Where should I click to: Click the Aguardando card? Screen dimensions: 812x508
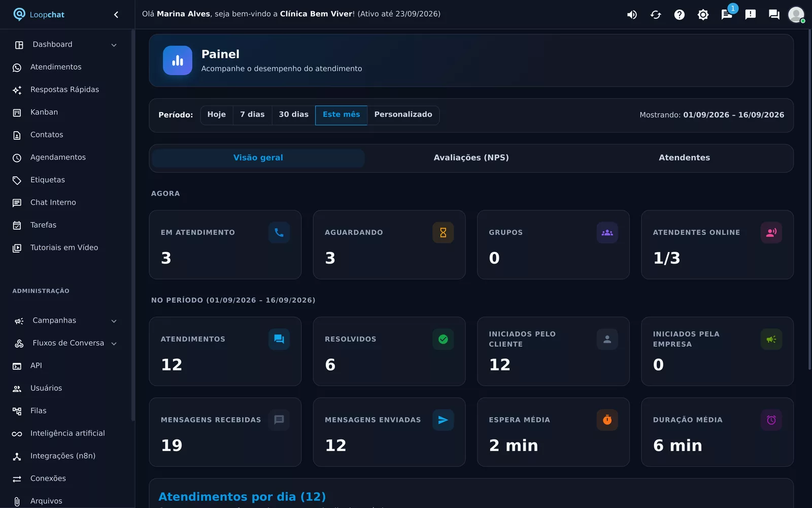pyautogui.click(x=389, y=245)
